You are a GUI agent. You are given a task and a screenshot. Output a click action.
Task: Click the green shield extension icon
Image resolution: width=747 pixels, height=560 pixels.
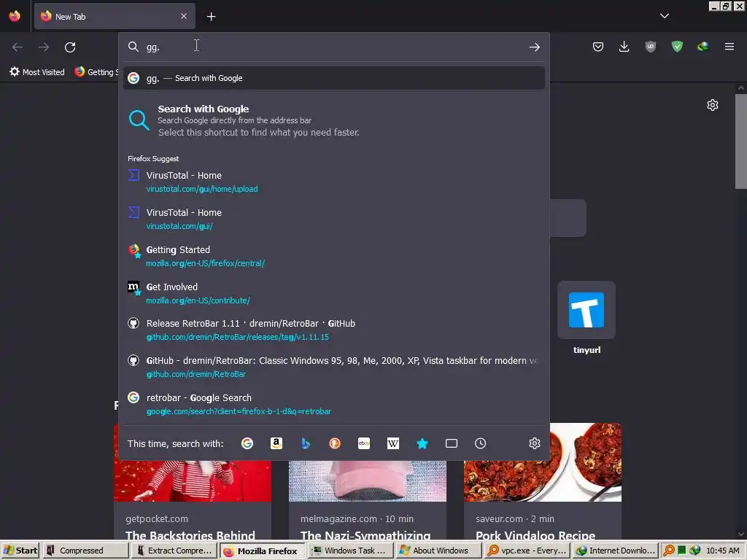coord(677,47)
